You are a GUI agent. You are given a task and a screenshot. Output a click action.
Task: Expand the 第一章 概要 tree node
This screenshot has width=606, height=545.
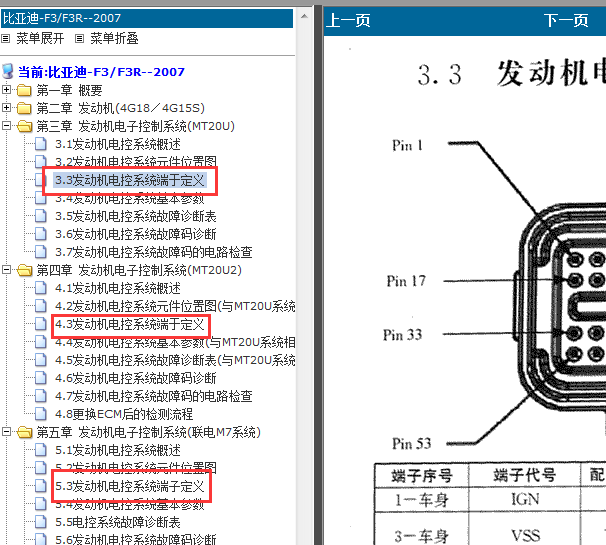tap(6, 90)
